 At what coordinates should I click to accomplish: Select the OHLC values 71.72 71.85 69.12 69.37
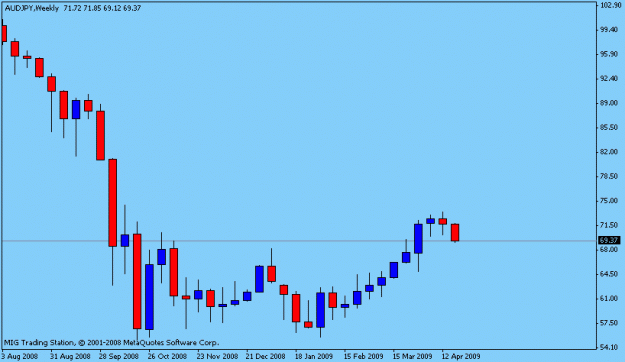(102, 8)
